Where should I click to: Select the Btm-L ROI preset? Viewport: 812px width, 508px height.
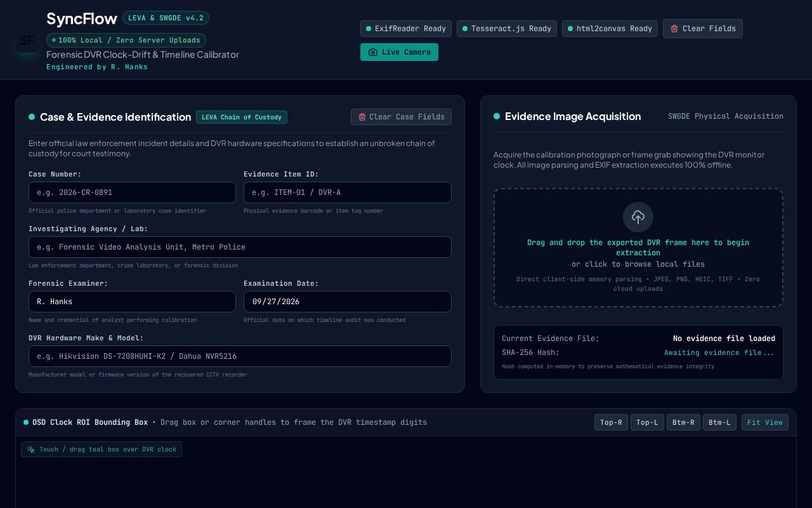click(x=719, y=422)
